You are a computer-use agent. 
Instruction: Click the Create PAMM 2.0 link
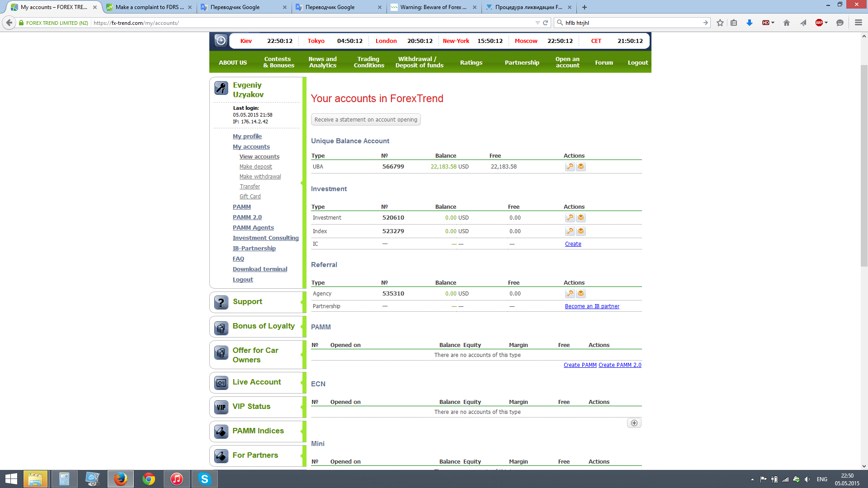tap(620, 365)
